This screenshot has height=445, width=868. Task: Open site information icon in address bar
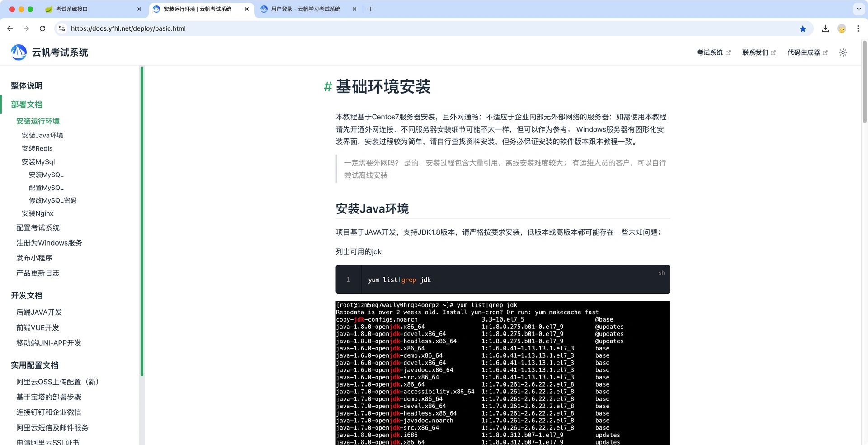coord(62,28)
